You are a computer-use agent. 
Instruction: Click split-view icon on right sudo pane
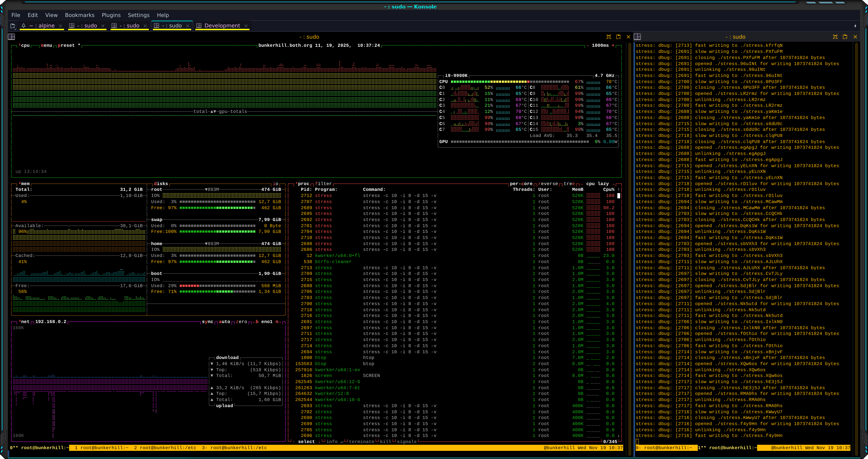click(x=637, y=37)
